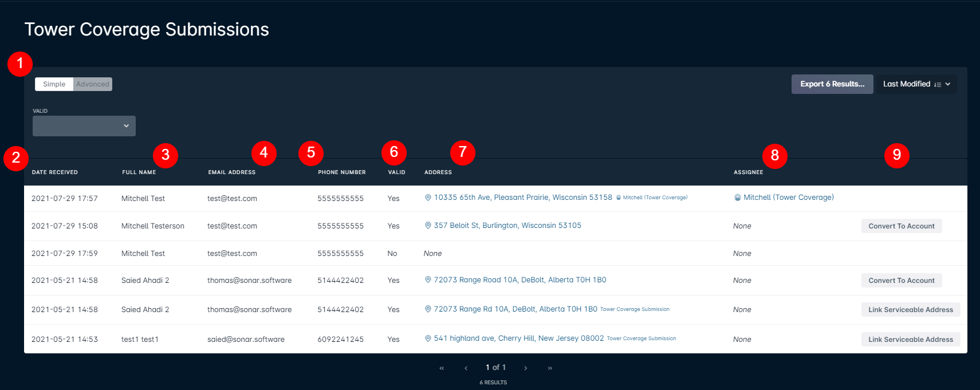
Task: Click map pin icon for 541 highland ave
Action: [x=428, y=338]
